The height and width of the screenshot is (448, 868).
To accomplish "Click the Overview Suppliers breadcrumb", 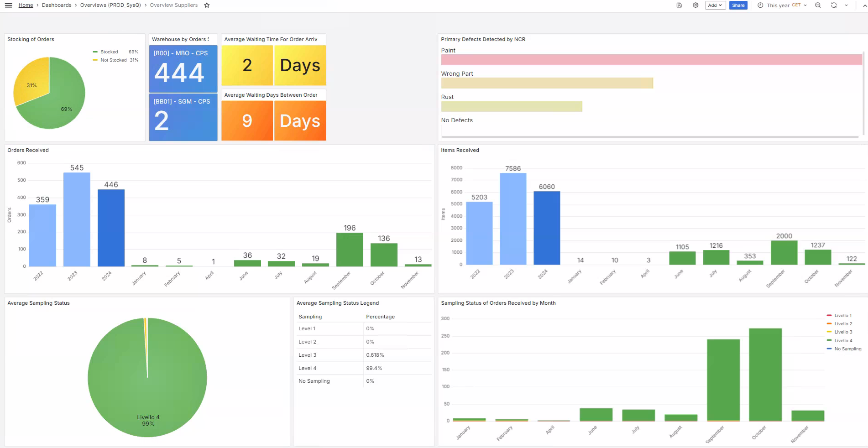I will click(174, 5).
